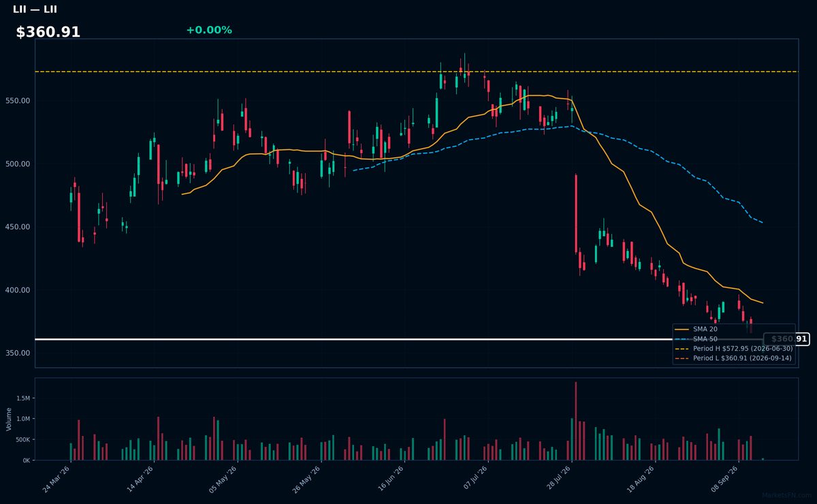The height and width of the screenshot is (504, 817).
Task: Click the tallest red volume bar
Action: point(576,421)
